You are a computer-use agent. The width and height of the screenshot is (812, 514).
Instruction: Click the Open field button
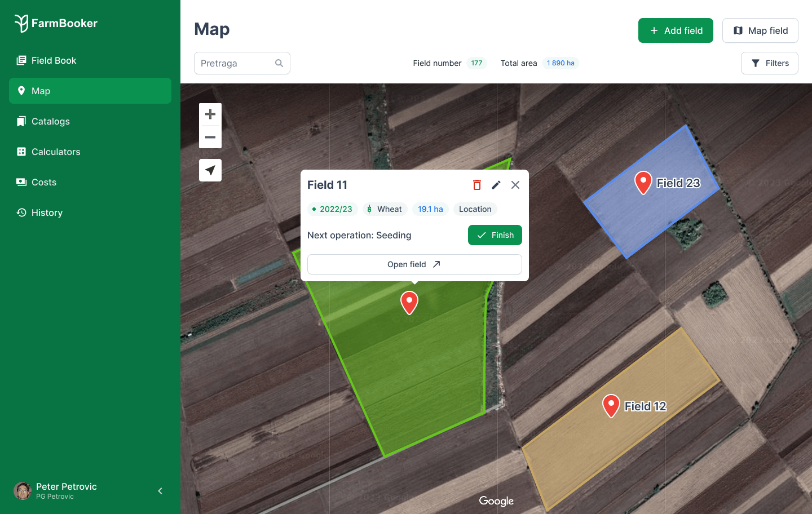[414, 264]
